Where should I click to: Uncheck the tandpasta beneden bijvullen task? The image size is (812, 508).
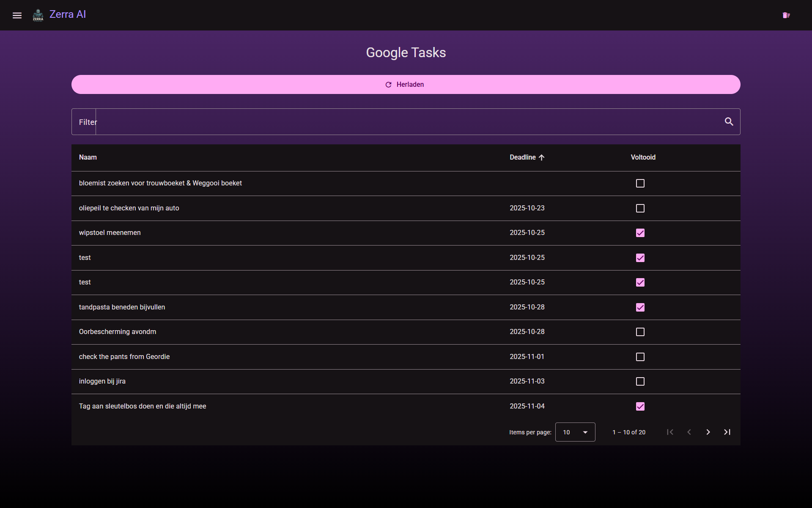coord(640,307)
